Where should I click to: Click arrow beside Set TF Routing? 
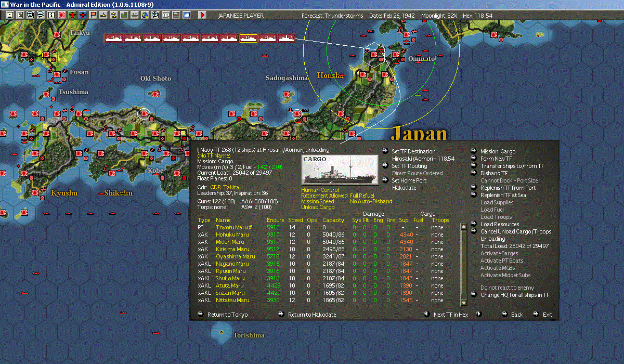(x=385, y=165)
